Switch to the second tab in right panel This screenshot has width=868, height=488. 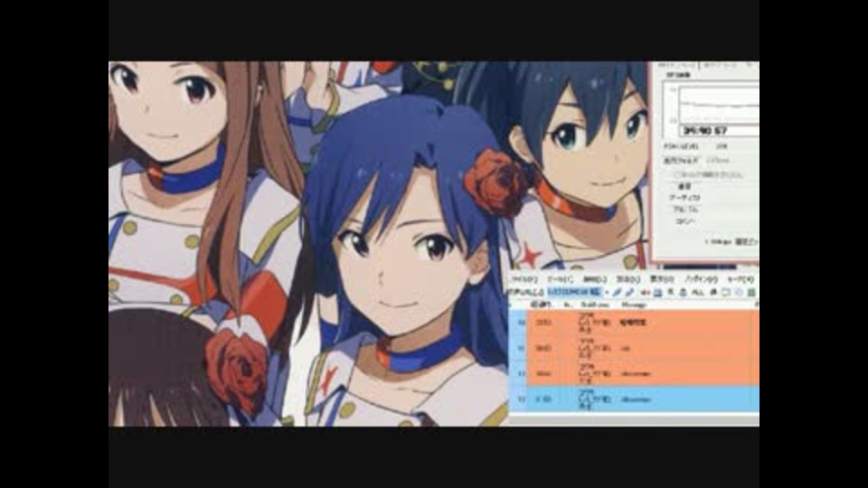721,65
